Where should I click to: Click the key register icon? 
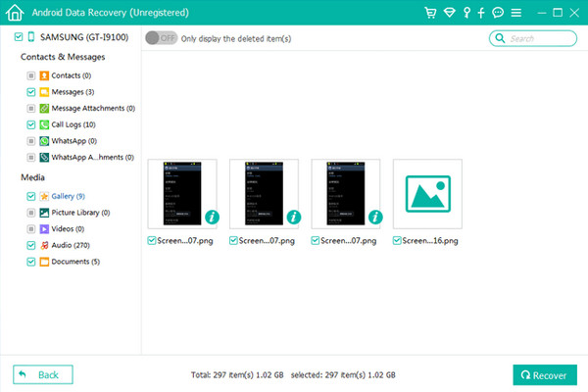click(466, 13)
